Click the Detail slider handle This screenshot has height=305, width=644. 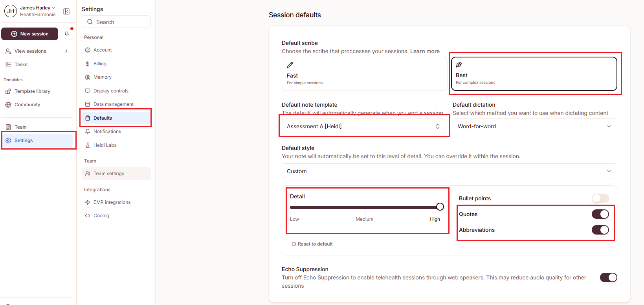pos(440,207)
